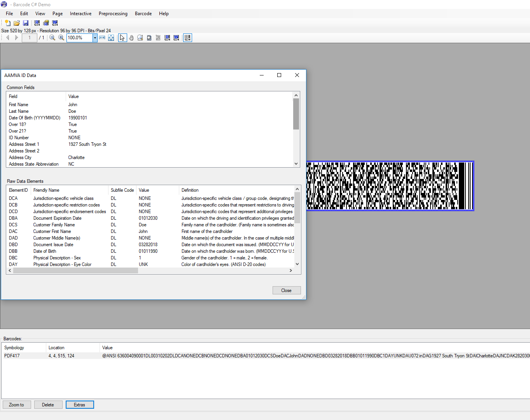The image size is (530, 420).
Task: Click fit to width icon
Action: [102, 38]
